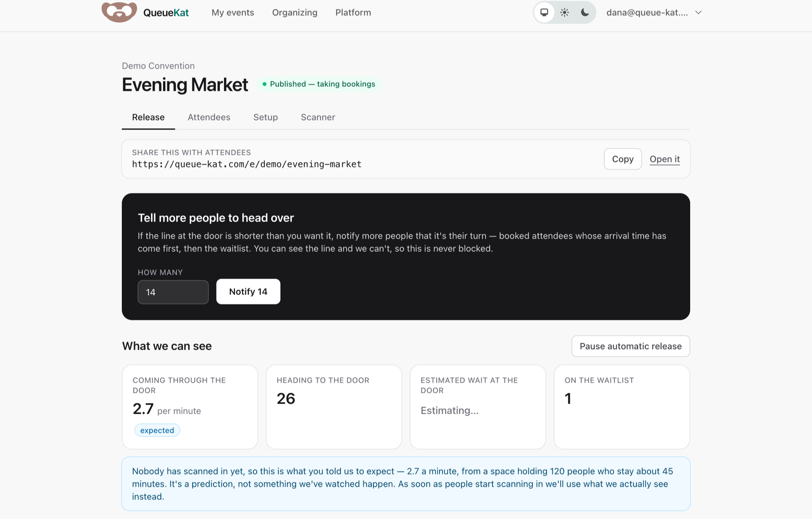Click Pause automatic release button
This screenshot has height=519, width=812.
[x=631, y=346]
